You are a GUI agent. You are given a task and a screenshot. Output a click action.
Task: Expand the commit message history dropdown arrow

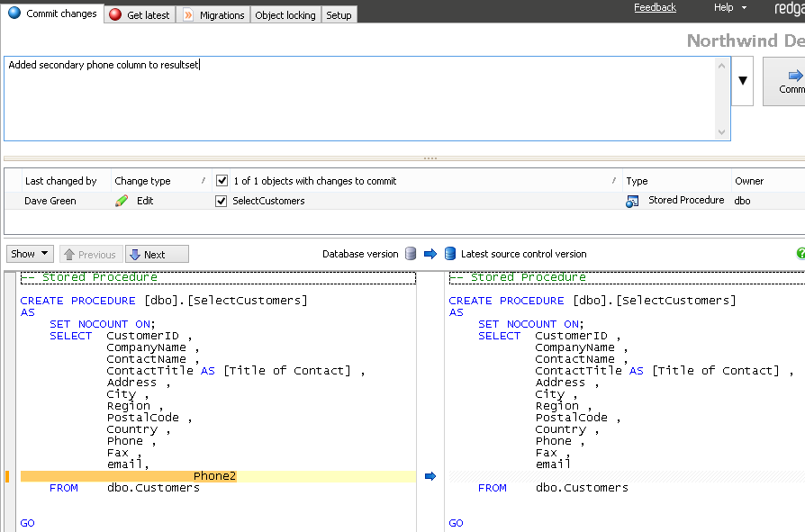click(742, 80)
